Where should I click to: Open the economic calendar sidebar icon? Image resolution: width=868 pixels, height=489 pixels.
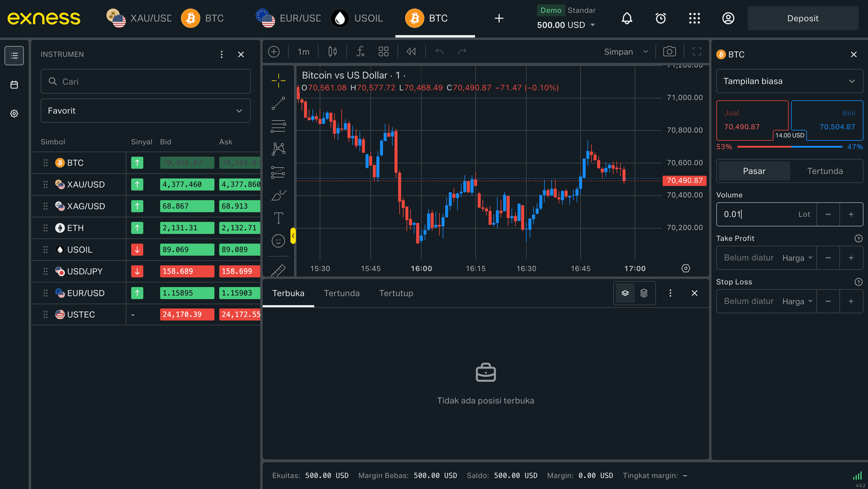coord(14,85)
